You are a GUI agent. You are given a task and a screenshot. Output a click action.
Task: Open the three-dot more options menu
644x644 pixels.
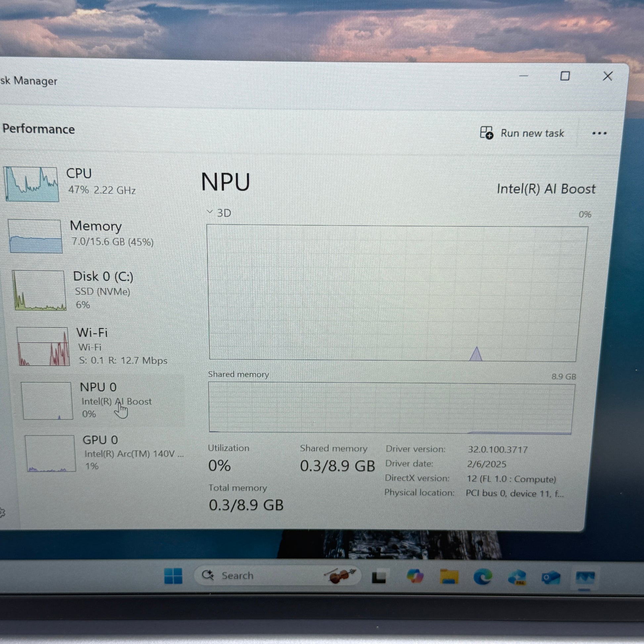point(599,133)
